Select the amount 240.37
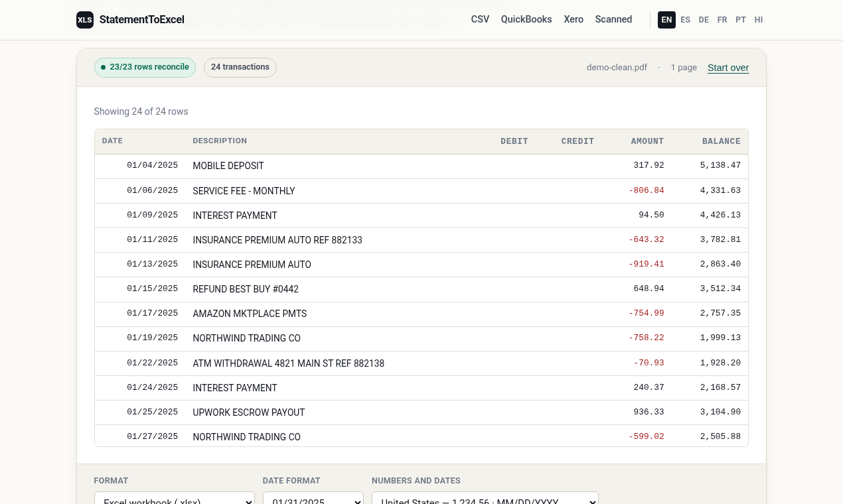This screenshot has width=843, height=504. pos(649,387)
